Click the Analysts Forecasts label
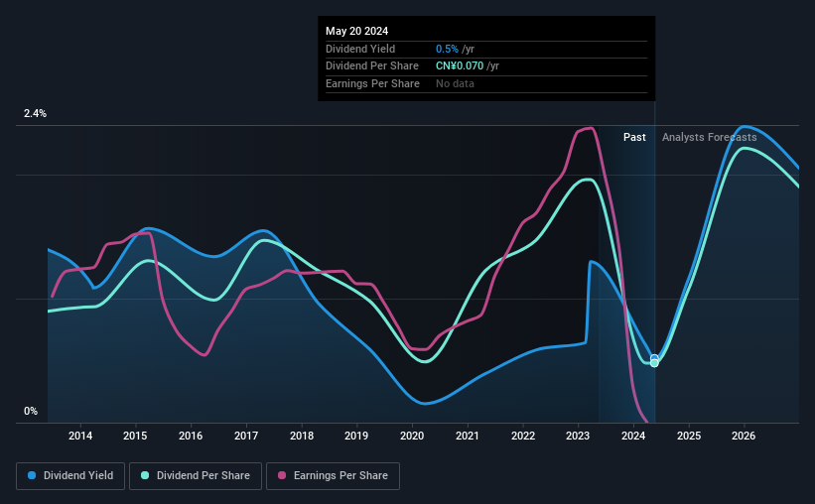Image resolution: width=815 pixels, height=504 pixels. coord(709,137)
